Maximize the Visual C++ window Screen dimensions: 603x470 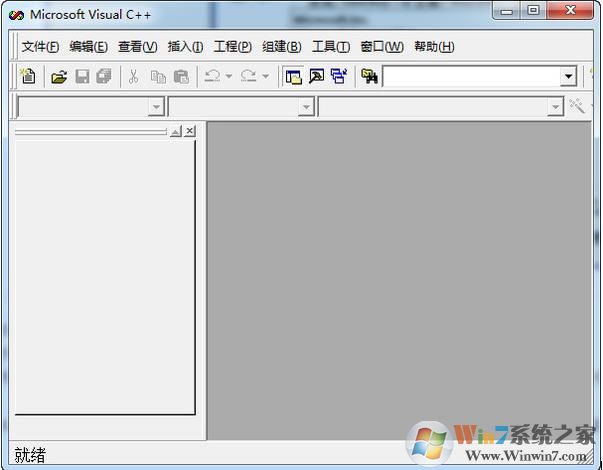(533, 10)
